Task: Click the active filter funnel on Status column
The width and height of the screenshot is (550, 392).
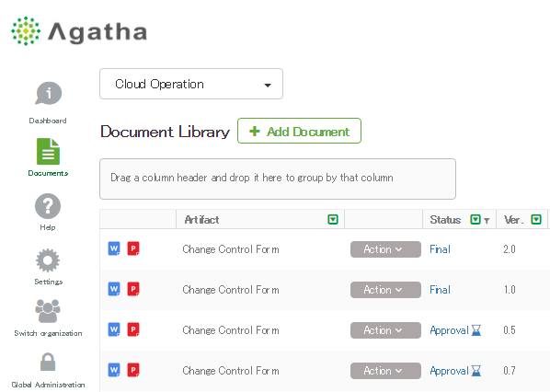Action: [x=487, y=221]
